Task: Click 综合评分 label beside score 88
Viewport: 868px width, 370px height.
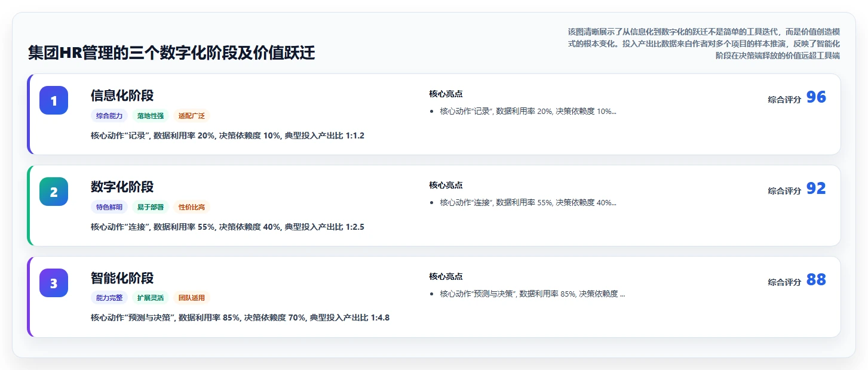Action: 784,282
